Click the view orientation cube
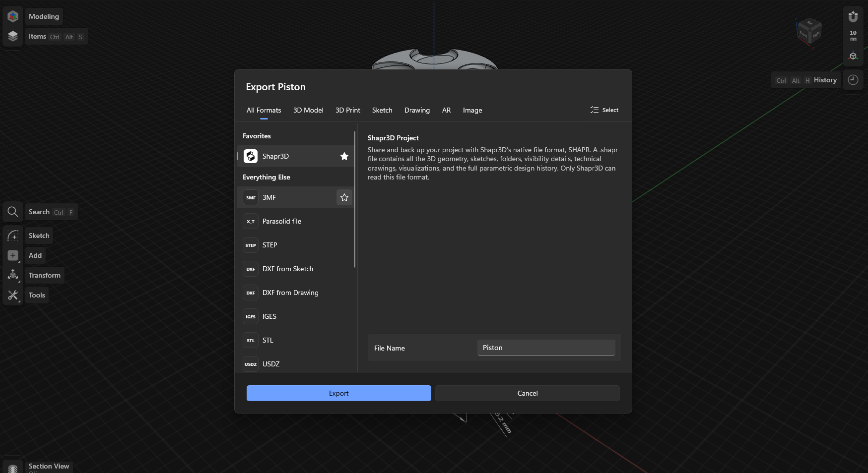 809,32
